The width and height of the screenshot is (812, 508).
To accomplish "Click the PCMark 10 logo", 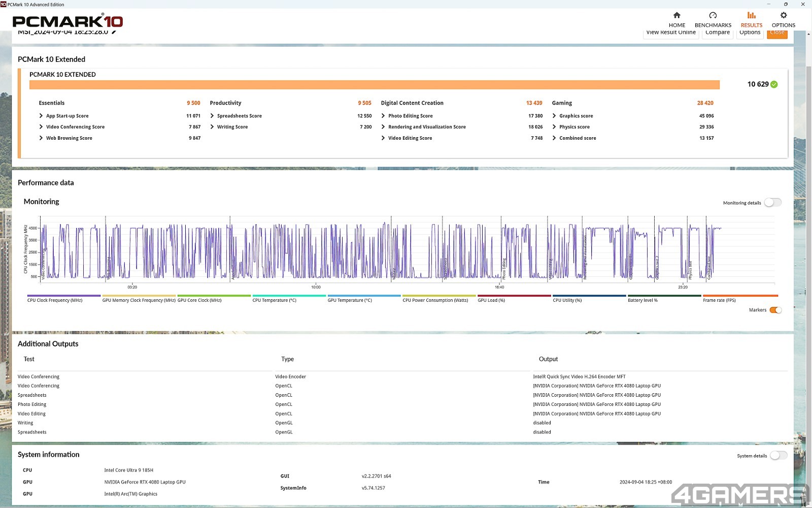I will [x=67, y=21].
